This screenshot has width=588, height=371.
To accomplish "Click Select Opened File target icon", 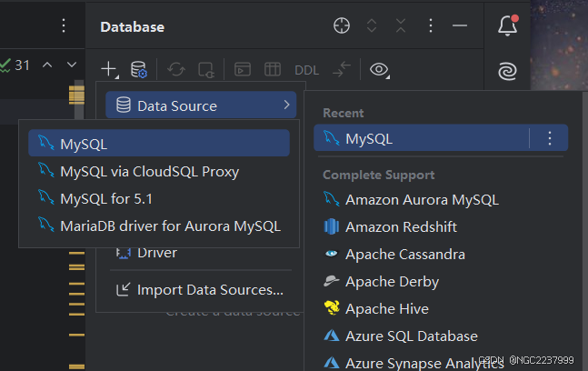I will [342, 25].
